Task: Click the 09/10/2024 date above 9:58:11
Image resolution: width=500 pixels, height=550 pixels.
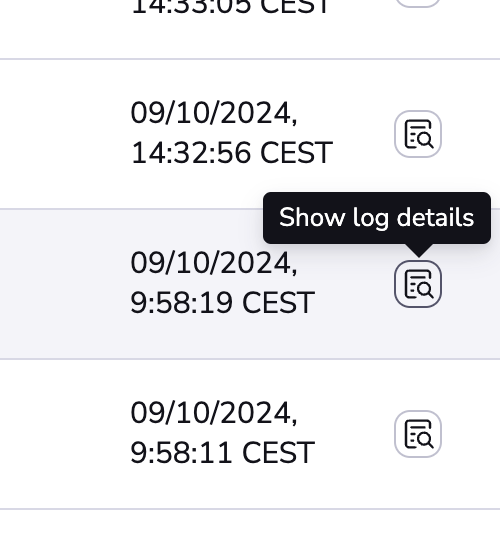Action: (214, 413)
